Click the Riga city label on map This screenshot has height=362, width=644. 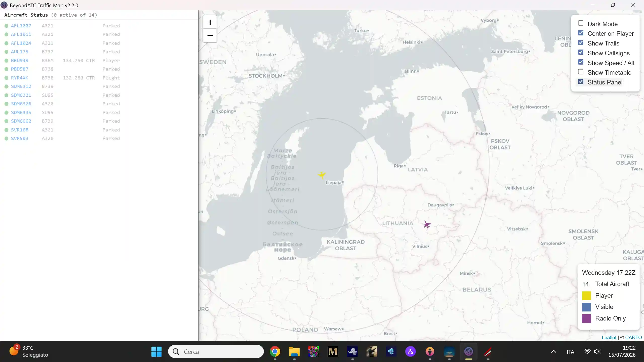pos(399,166)
